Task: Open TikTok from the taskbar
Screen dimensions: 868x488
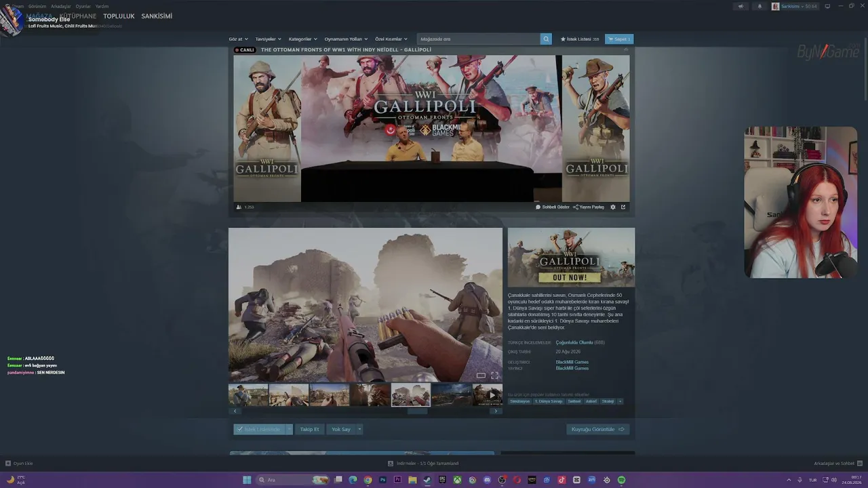Action: click(561, 480)
